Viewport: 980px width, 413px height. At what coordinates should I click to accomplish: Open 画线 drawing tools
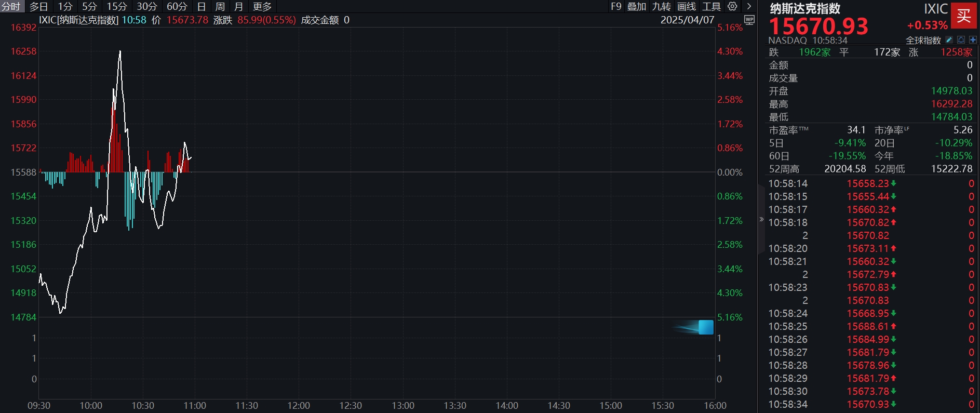(687, 6)
